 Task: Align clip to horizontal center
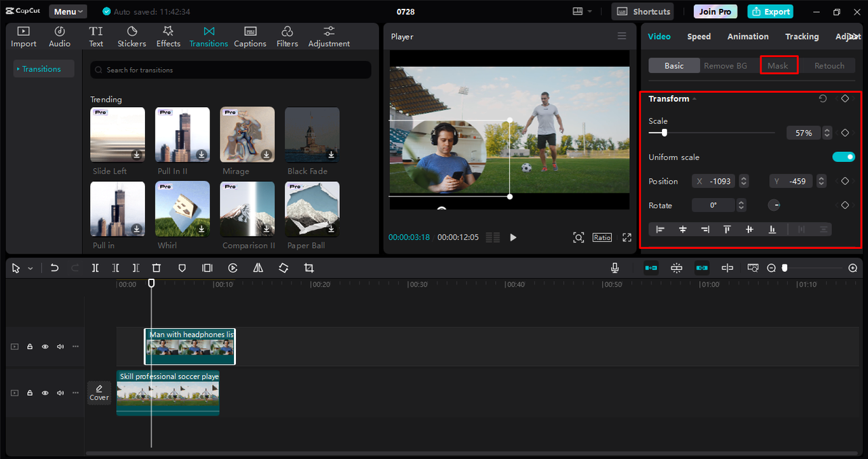(x=683, y=230)
